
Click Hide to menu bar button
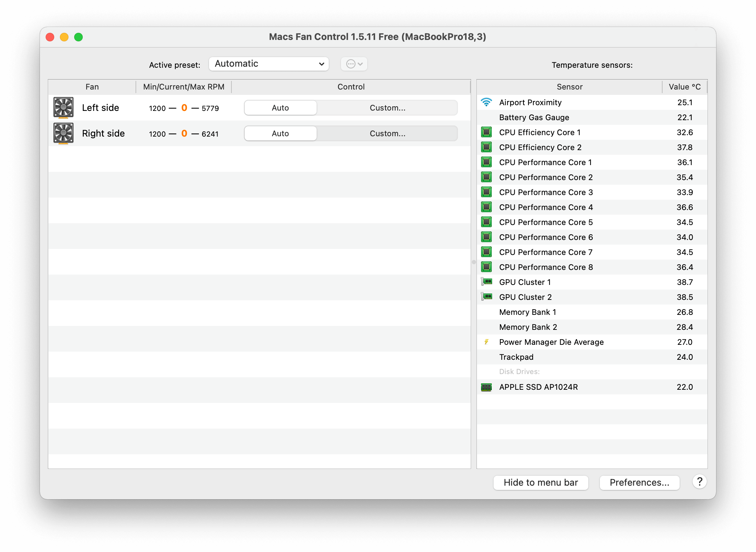click(541, 482)
